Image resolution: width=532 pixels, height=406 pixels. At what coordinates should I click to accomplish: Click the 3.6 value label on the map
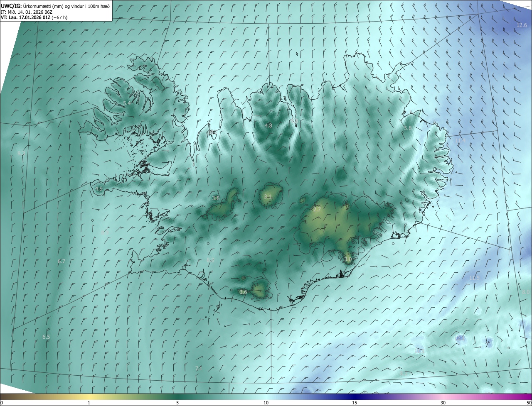click(243, 292)
